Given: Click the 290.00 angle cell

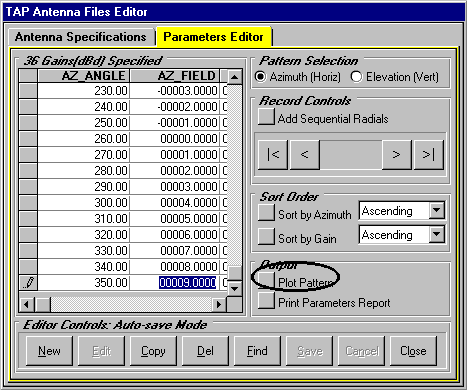Looking at the screenshot, I should click(x=84, y=187).
